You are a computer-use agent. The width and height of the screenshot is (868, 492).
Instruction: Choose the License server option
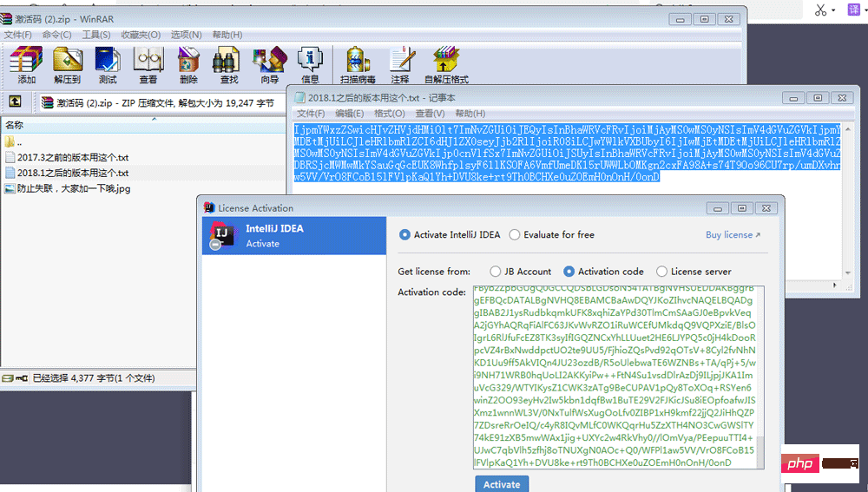point(661,272)
